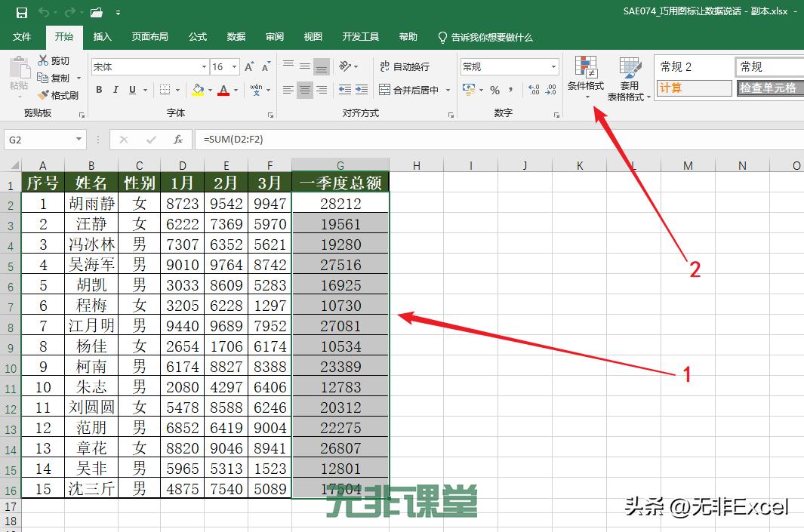Click the Insert Function fx icon
The image size is (804, 532).
(178, 140)
